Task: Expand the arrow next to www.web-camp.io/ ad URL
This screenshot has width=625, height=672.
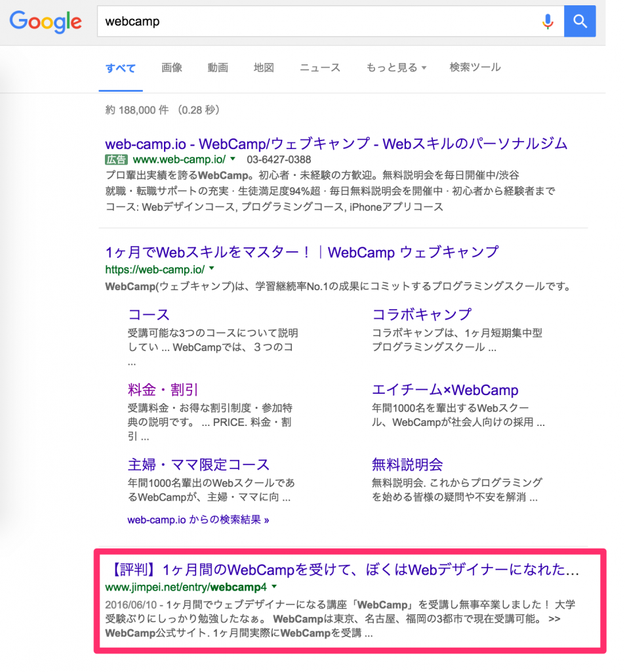Action: click(233, 159)
